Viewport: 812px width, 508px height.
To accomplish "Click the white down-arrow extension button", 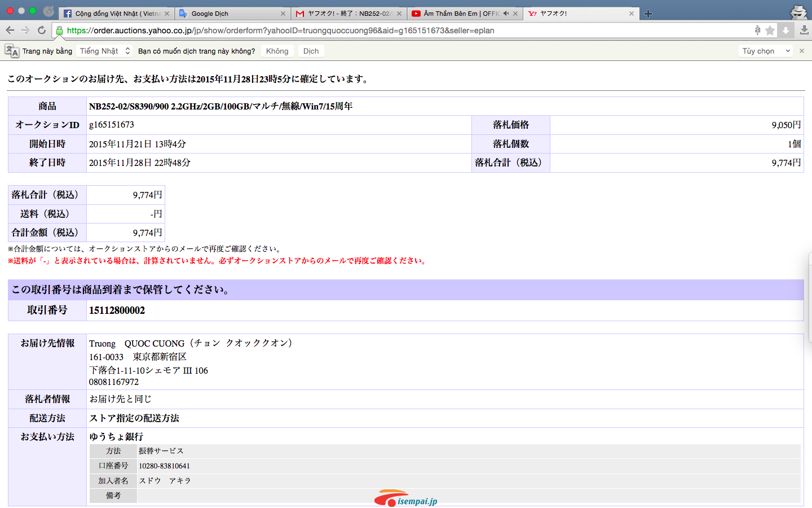I will coord(785,30).
